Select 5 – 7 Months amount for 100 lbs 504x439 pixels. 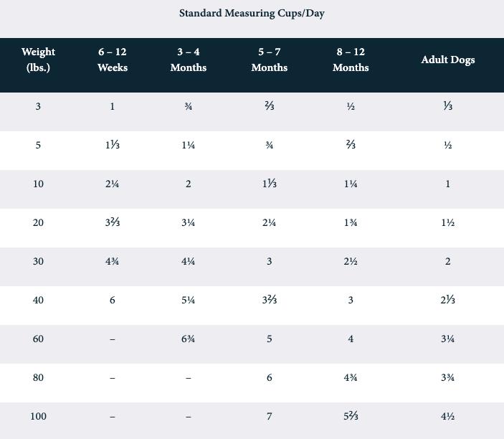pyautogui.click(x=270, y=416)
